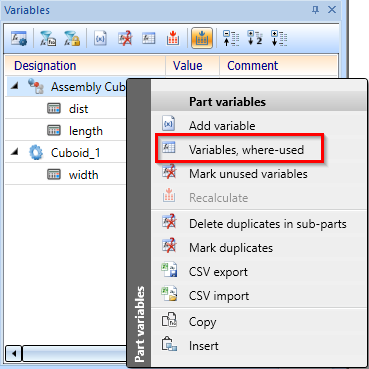The height and width of the screenshot is (369, 369).
Task: Click delete unused variables toolbar icon
Action: point(125,38)
